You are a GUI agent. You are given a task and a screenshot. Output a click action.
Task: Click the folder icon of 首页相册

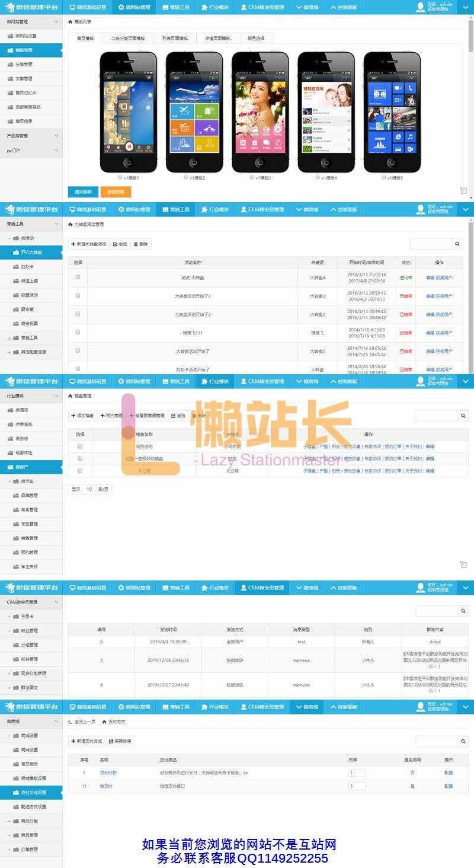(x=16, y=764)
